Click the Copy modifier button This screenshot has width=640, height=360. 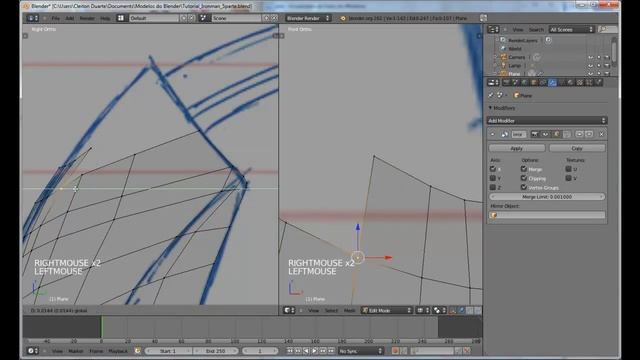(x=577, y=148)
